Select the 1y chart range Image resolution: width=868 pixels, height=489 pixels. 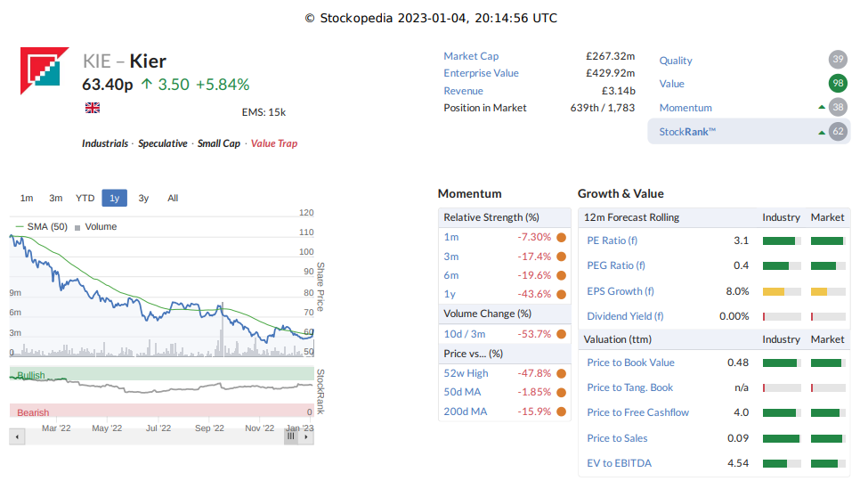pyautogui.click(x=115, y=198)
